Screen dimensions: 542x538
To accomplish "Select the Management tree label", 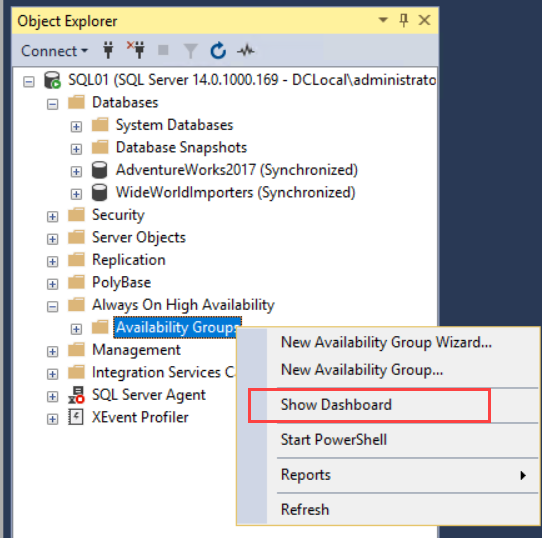I will [x=136, y=350].
